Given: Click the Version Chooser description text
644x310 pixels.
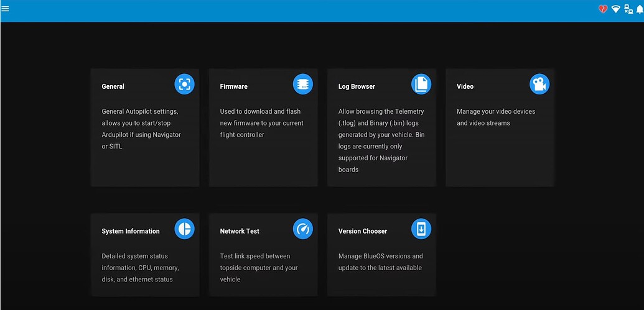Looking at the screenshot, I should (380, 262).
